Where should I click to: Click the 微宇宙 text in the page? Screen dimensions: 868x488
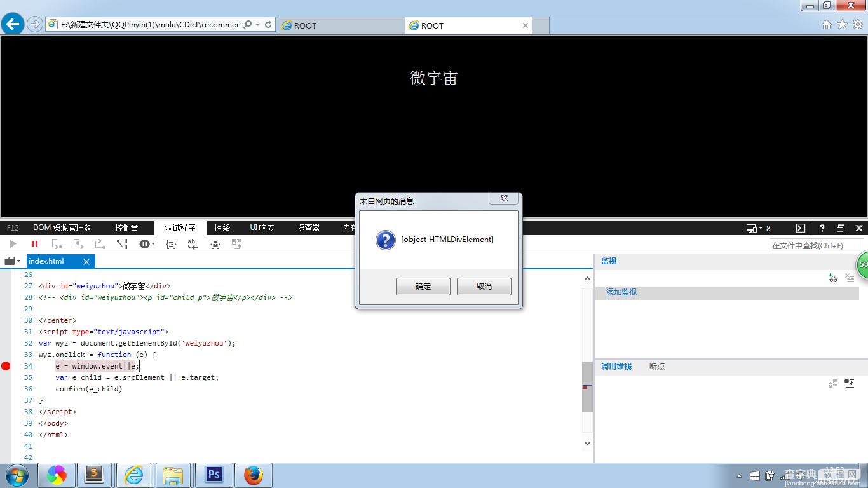pos(434,78)
